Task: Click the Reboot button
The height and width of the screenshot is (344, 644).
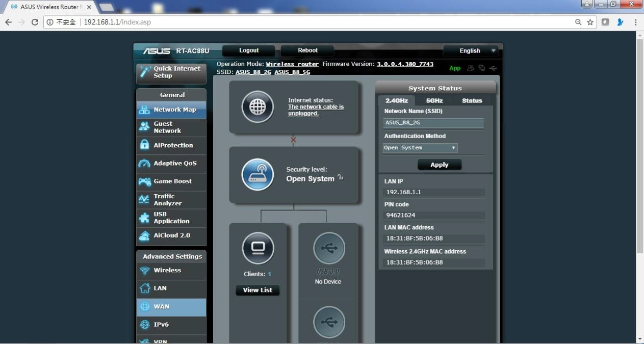Action: (x=307, y=50)
